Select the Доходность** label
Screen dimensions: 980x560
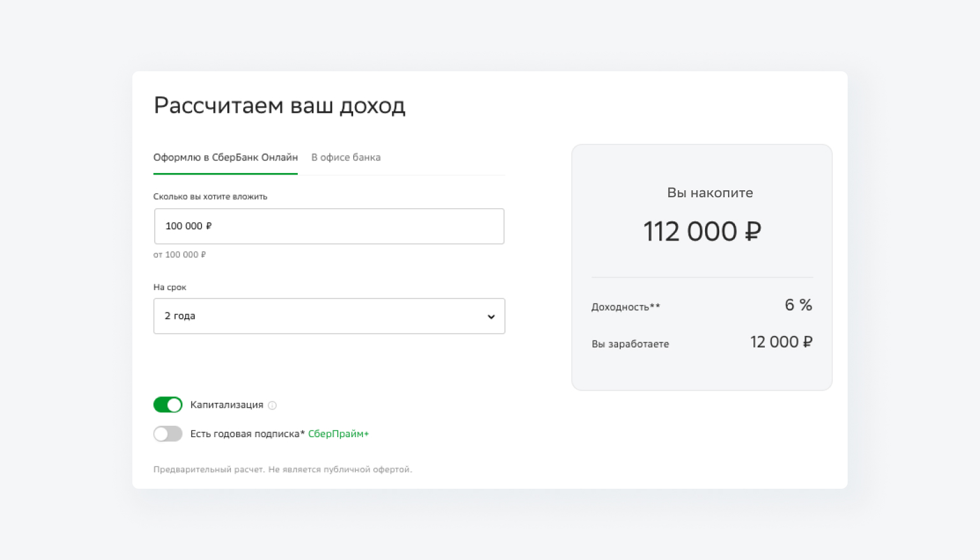click(x=626, y=307)
